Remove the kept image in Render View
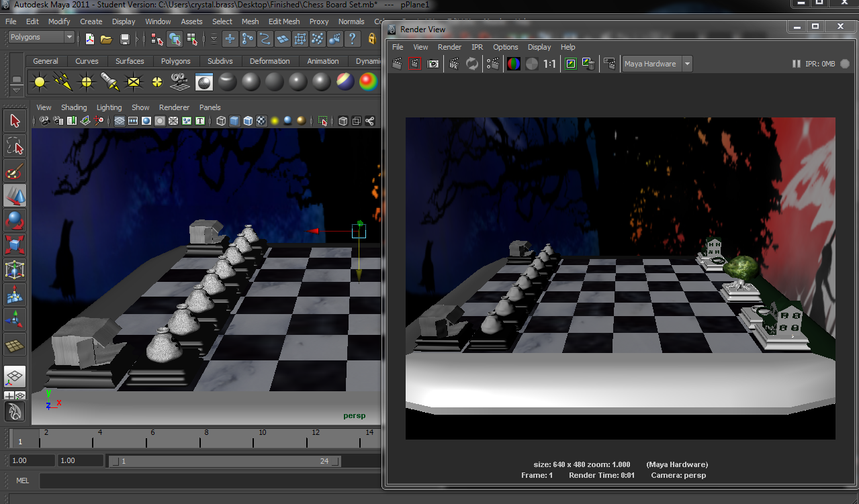859x504 pixels. 588,64
